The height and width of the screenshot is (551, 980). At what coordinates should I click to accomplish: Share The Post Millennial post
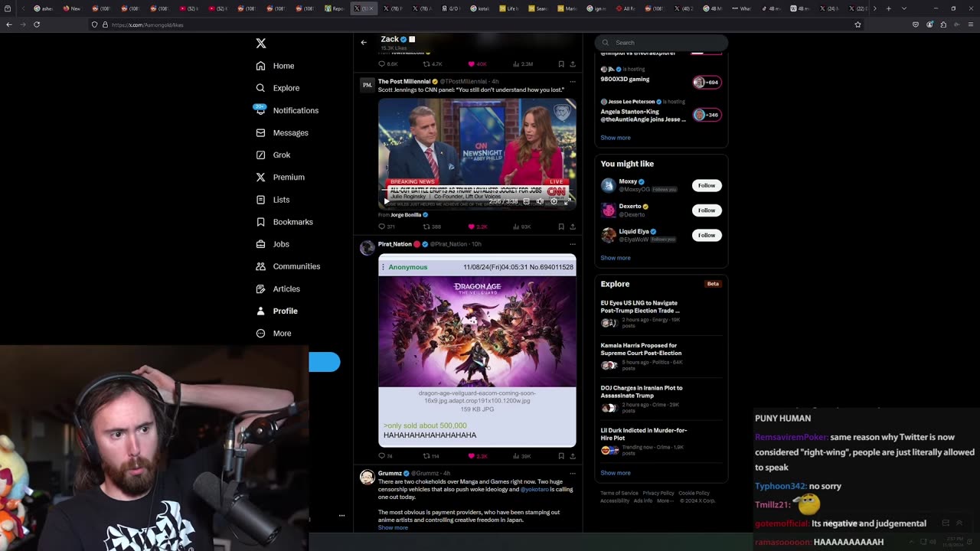(x=572, y=227)
